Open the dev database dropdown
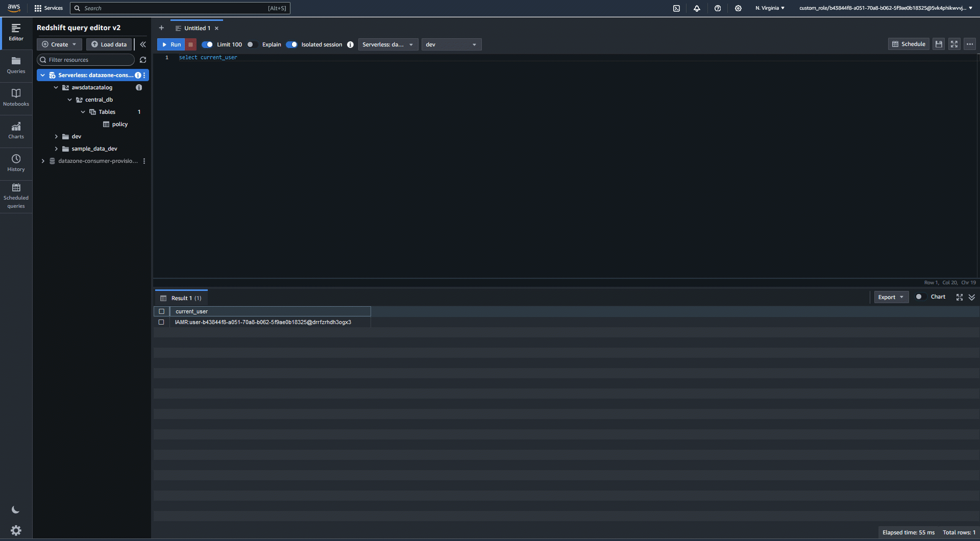Image resolution: width=980 pixels, height=541 pixels. tap(451, 44)
